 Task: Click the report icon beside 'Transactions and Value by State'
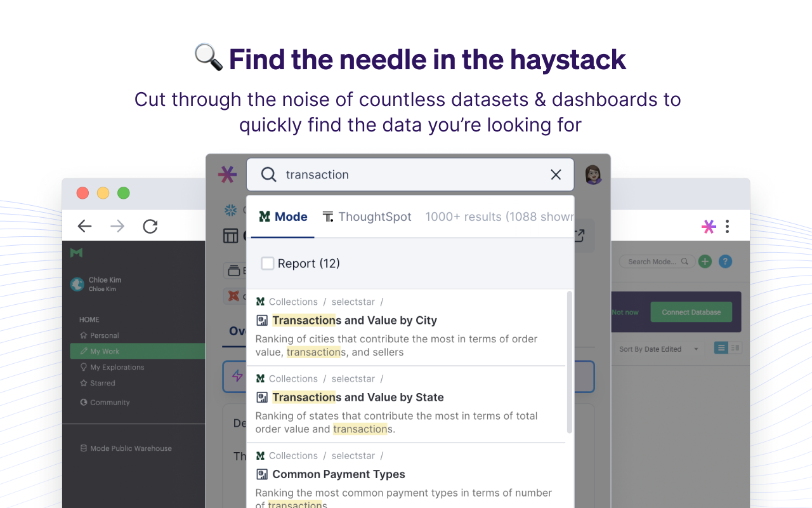point(262,398)
